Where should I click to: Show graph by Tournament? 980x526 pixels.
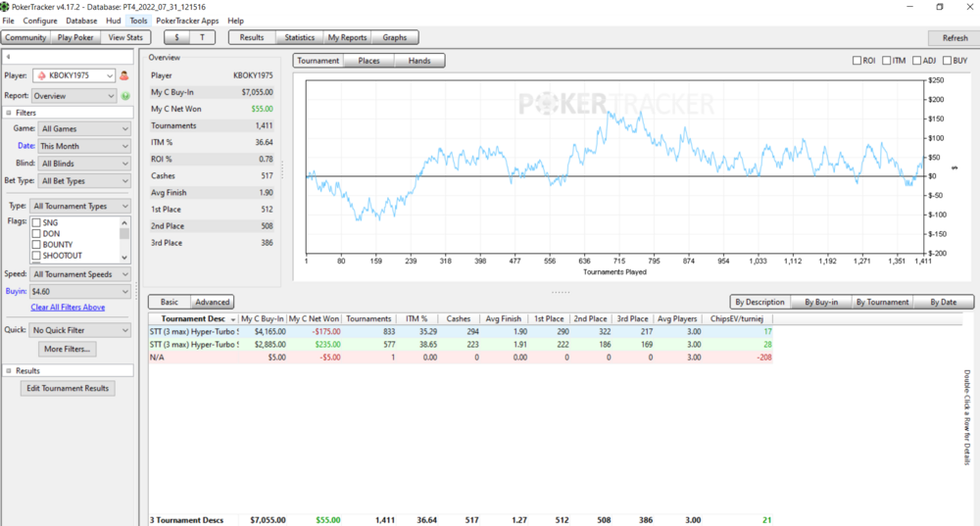318,61
